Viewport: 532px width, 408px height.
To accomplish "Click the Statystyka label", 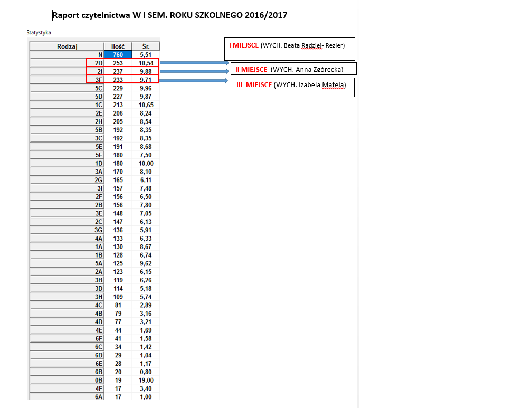I will [x=39, y=33].
